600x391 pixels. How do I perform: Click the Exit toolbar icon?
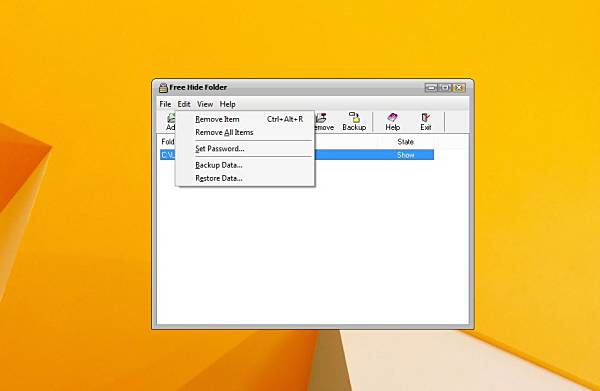point(426,122)
